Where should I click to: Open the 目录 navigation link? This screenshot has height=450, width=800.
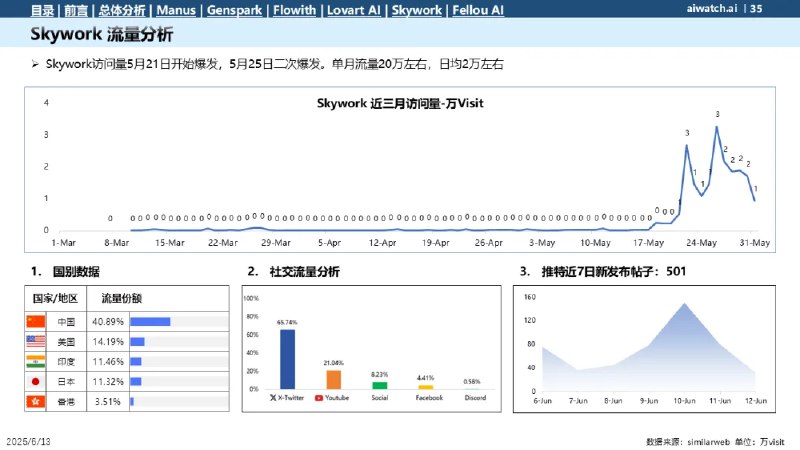[42, 10]
